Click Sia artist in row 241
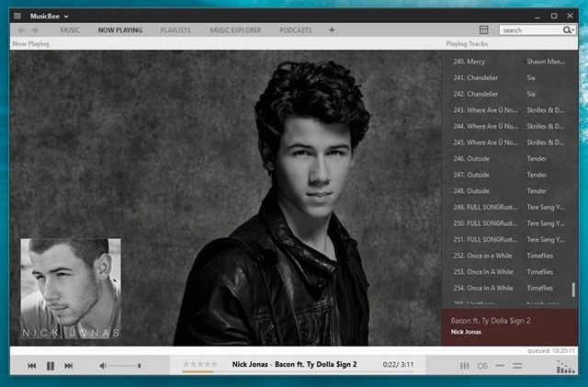This screenshot has height=387, width=588. 531,78
